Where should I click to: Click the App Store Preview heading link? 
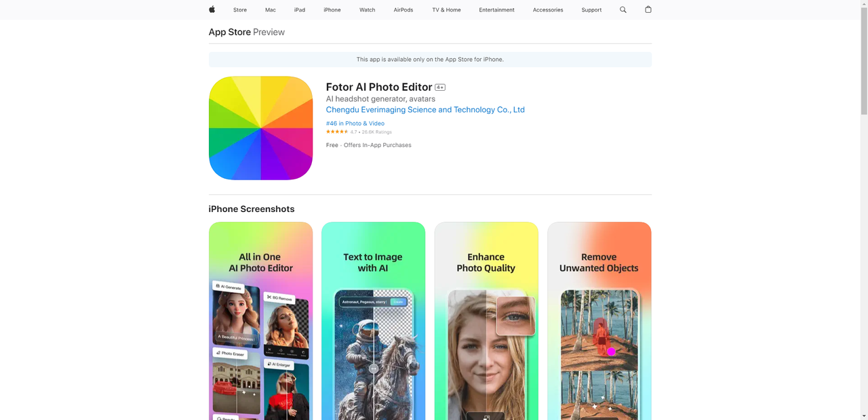tap(246, 32)
